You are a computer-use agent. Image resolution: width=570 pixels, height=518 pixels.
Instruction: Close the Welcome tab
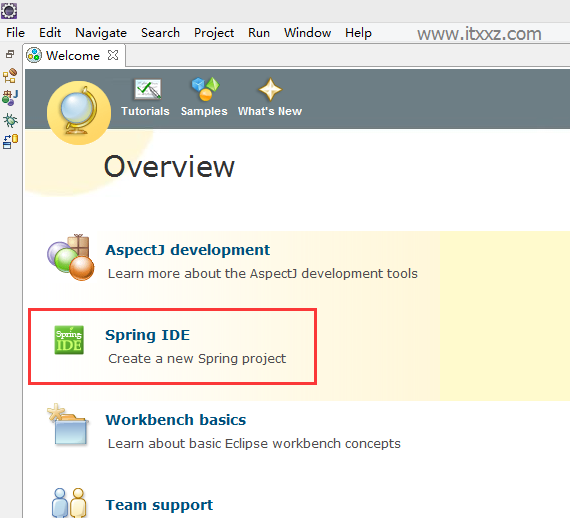coord(113,55)
